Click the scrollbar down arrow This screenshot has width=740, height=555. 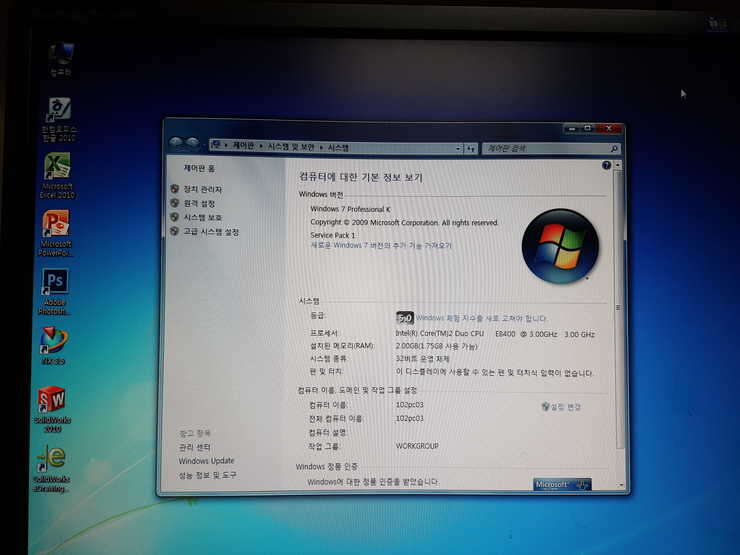tap(621, 485)
